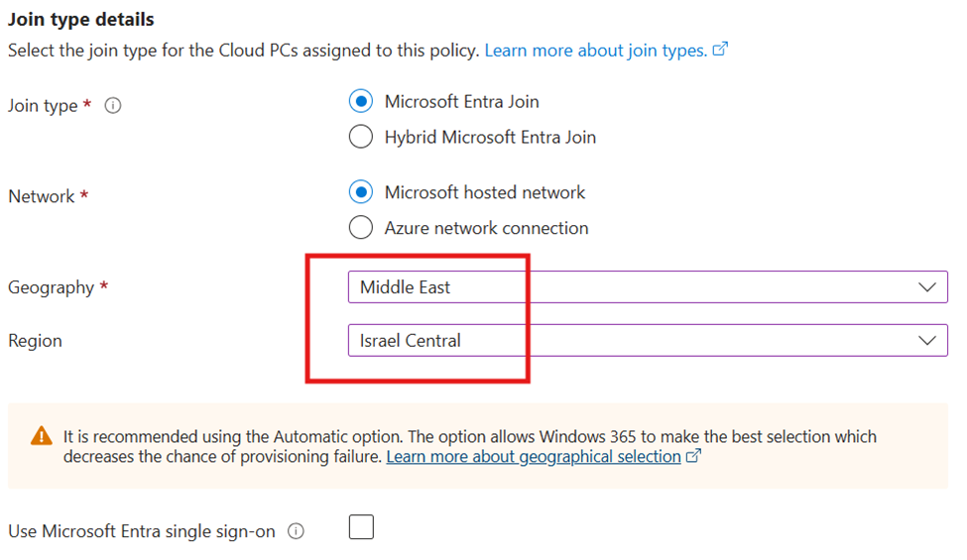
Task: Open the Geography dropdown showing Middle East
Action: pos(648,287)
